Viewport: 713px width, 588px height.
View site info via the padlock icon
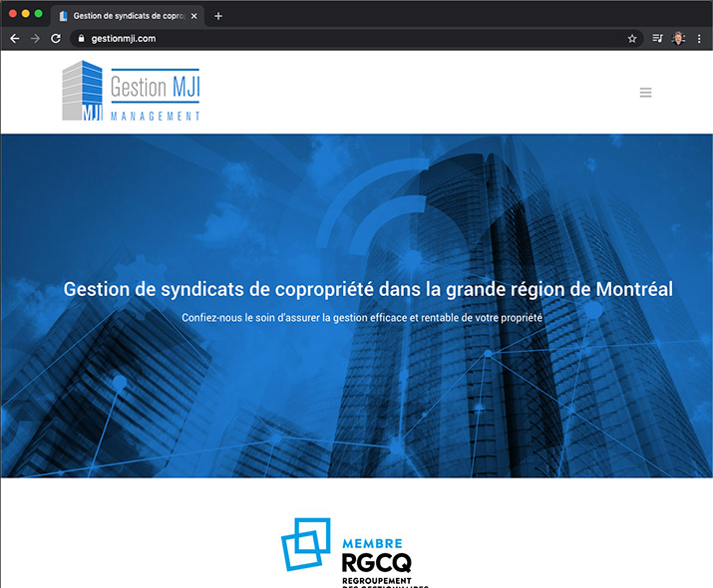82,39
